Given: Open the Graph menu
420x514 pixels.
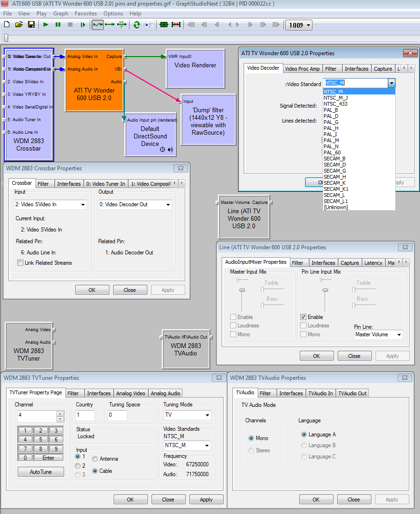Looking at the screenshot, I should tap(61, 14).
